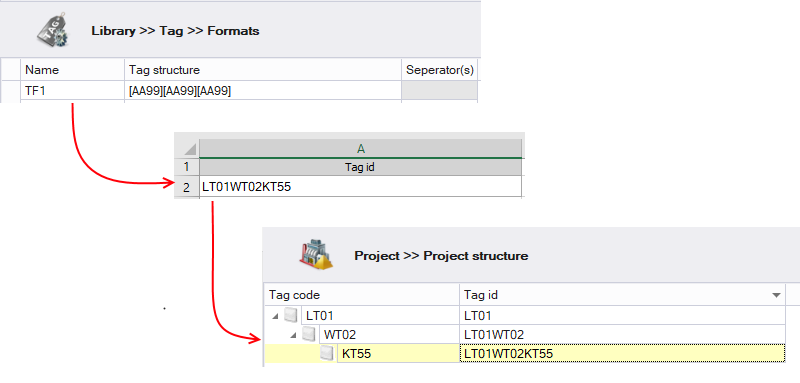Click the LT01WT02 tag id cell
This screenshot has width=800, height=383.
622,335
